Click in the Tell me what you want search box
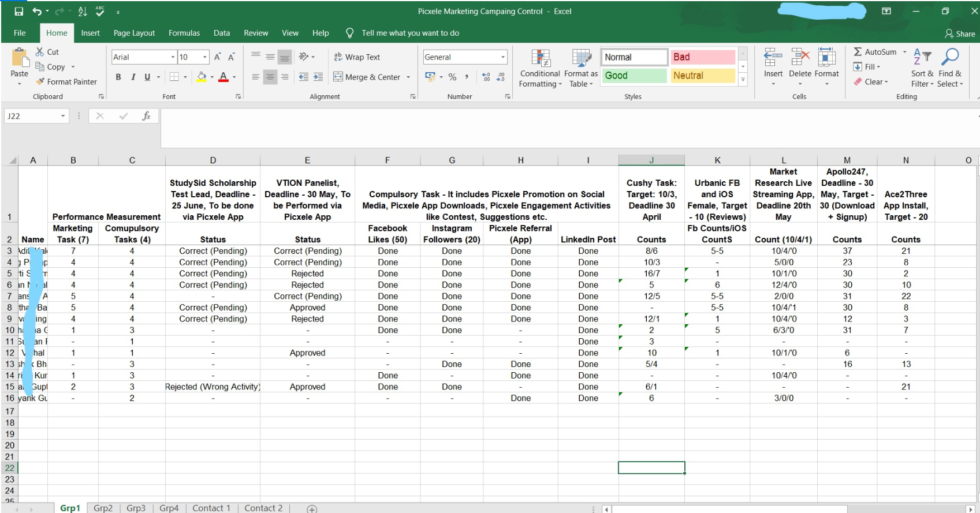The height and width of the screenshot is (513, 980). point(410,33)
